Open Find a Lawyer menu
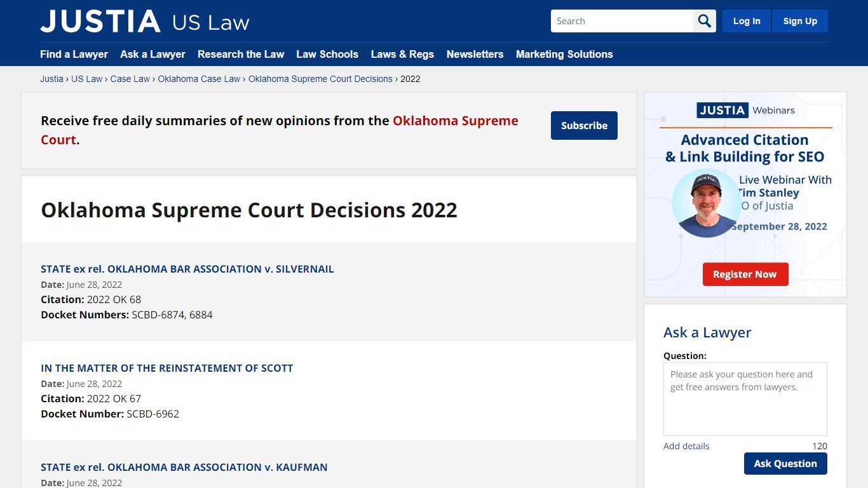868x488 pixels. [x=74, y=54]
